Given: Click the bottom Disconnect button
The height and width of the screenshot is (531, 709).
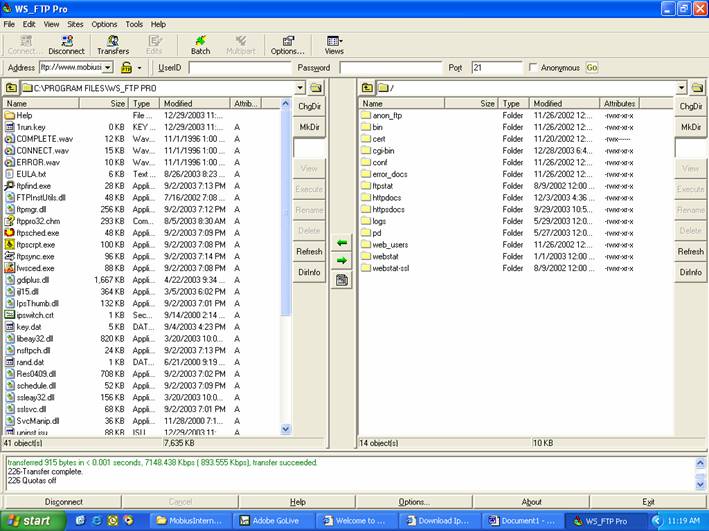Looking at the screenshot, I should click(x=63, y=502).
